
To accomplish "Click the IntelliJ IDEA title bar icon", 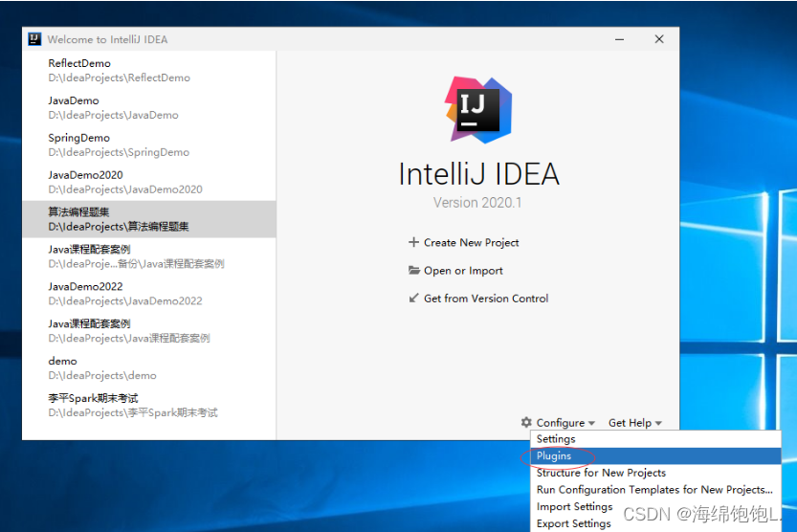I will coord(34,39).
